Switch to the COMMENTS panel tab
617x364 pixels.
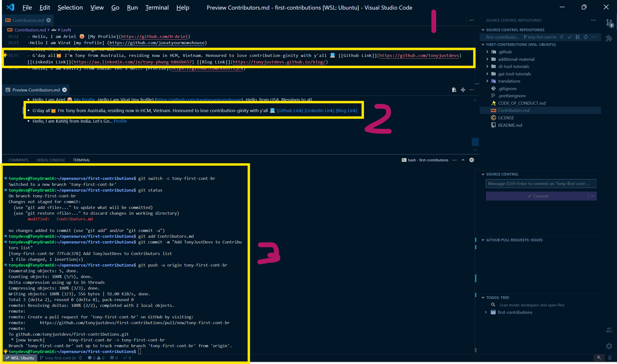(19, 160)
